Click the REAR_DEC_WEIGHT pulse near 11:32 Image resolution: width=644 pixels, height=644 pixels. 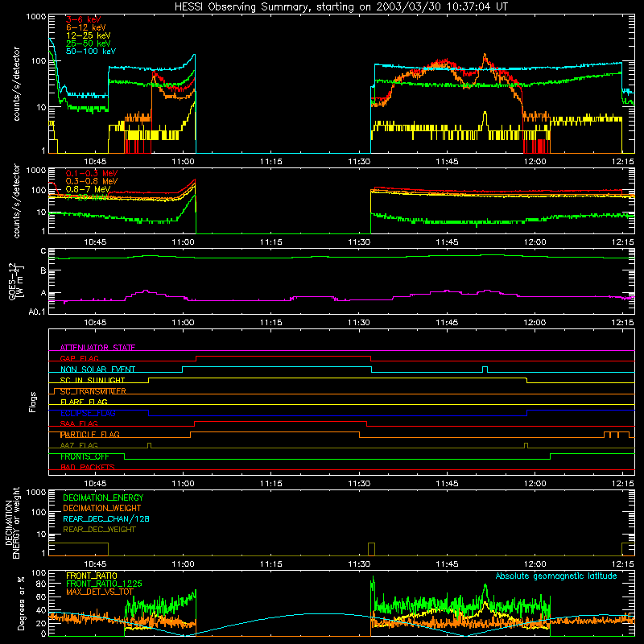tap(371, 549)
